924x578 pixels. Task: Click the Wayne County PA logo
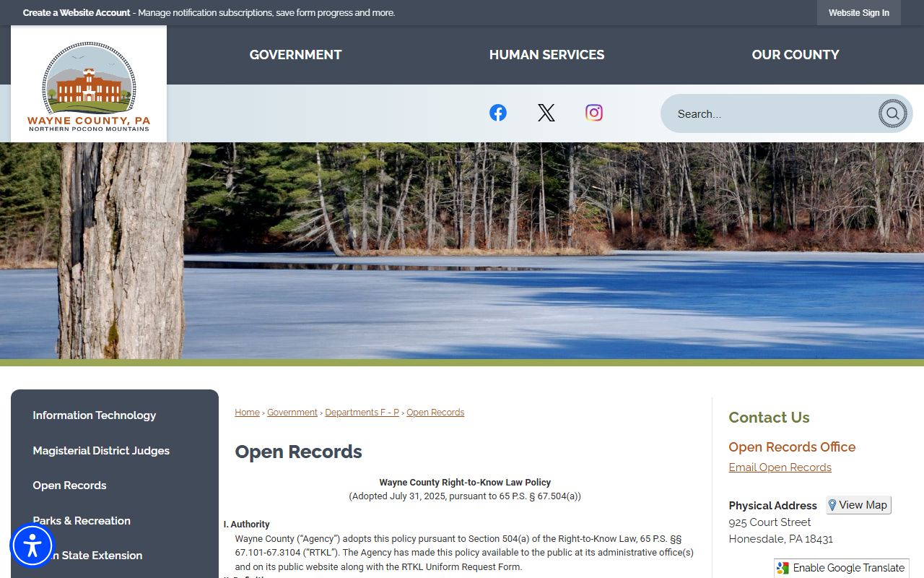pyautogui.click(x=89, y=85)
